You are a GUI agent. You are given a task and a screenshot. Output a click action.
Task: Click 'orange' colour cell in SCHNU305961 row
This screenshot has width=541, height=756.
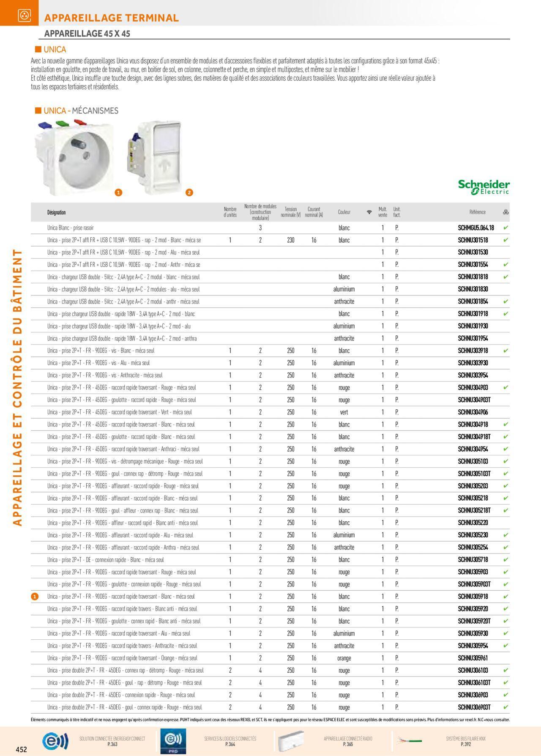click(344, 658)
